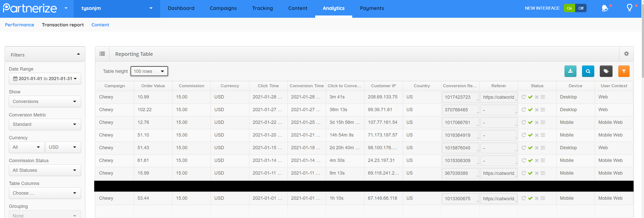Set the 10.99 order to pending arrow icon
The height and width of the screenshot is (218, 644).
pyautogui.click(x=524, y=97)
